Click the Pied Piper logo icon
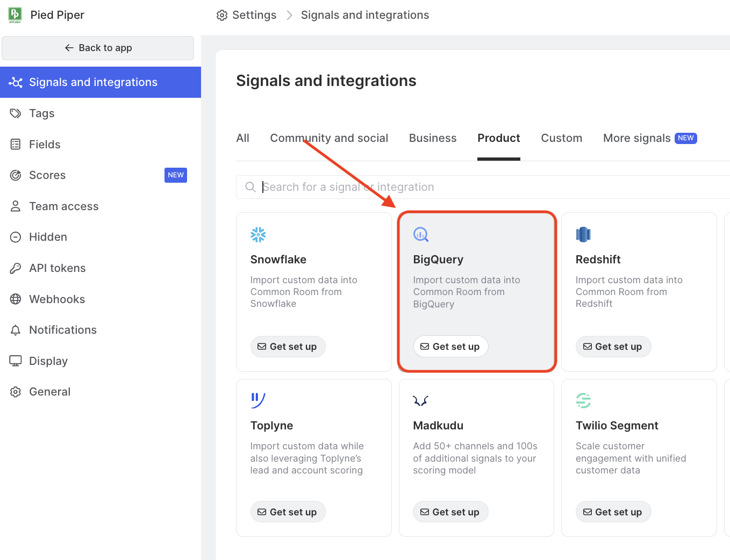Screen dimensions: 730x560 point(15,15)
